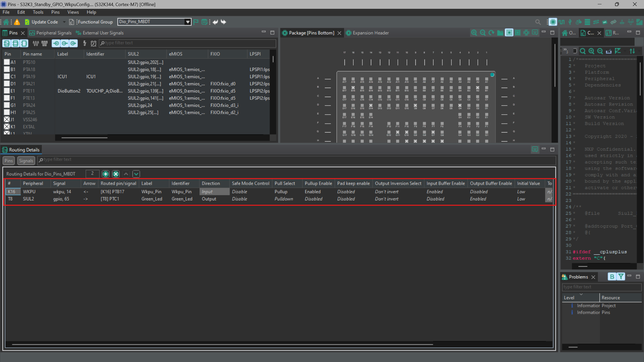Click the undo arrow icon in the main toolbar
This screenshot has width=644, height=362.
(215, 22)
